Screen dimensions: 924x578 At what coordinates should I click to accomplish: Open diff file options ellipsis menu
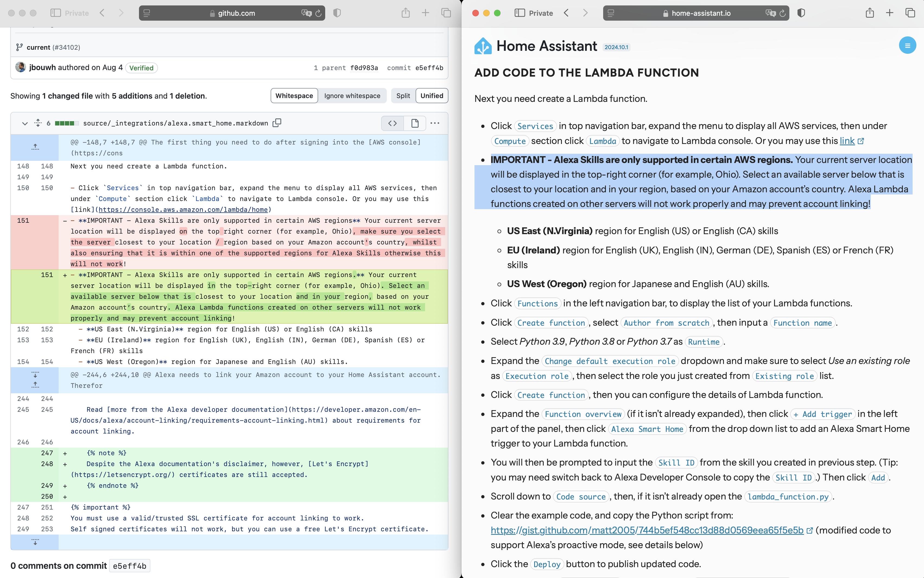pos(435,123)
